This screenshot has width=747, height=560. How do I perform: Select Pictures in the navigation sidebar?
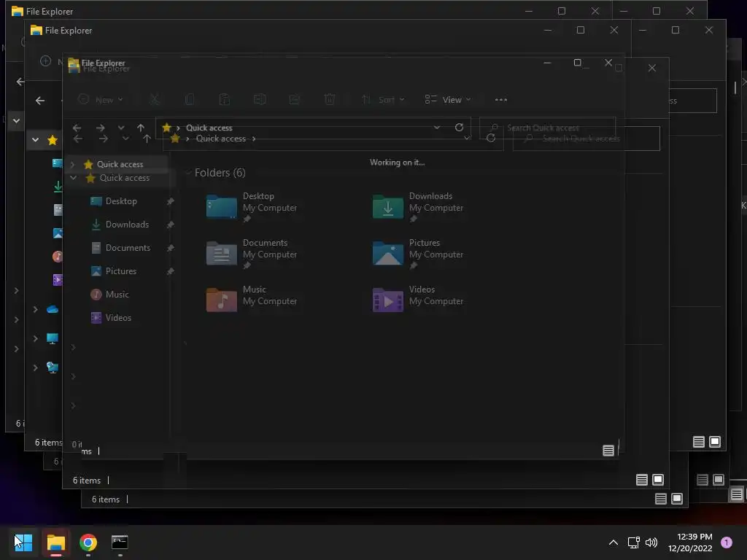[x=121, y=271]
